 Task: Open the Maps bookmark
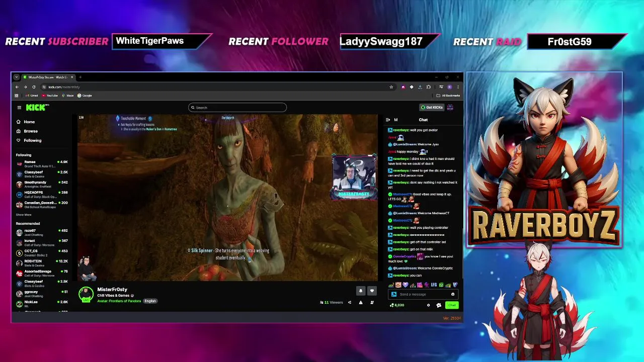coord(68,96)
